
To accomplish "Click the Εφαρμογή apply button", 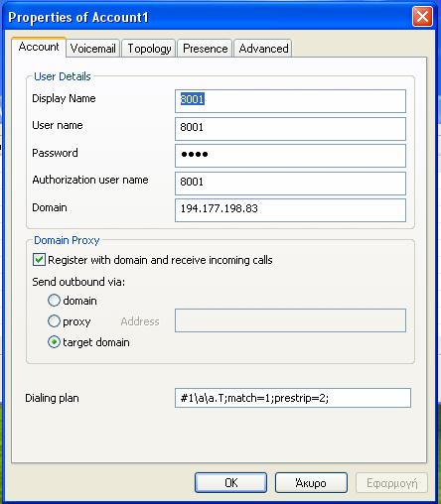I will pyautogui.click(x=391, y=483).
